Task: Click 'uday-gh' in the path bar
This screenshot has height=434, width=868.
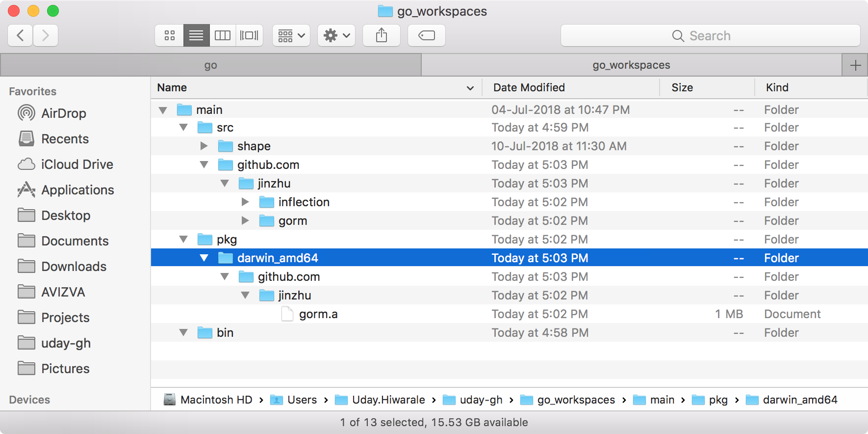Action: coord(473,400)
